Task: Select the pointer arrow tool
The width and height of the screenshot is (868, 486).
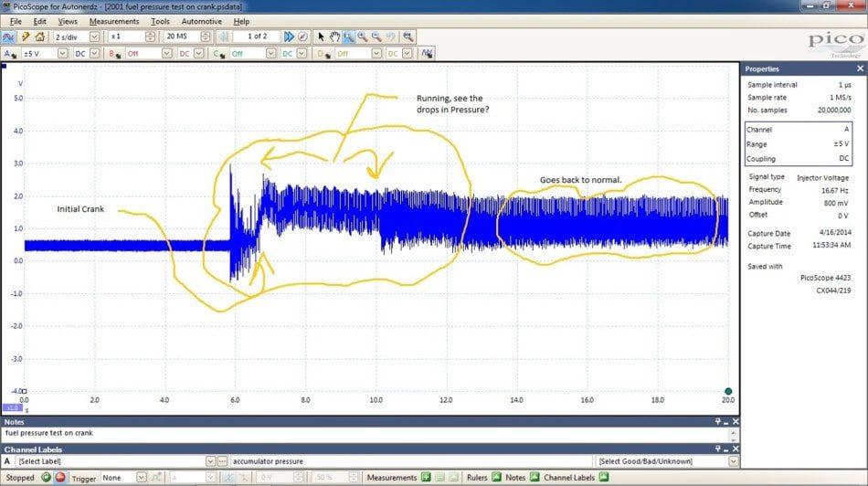Action: [x=321, y=37]
